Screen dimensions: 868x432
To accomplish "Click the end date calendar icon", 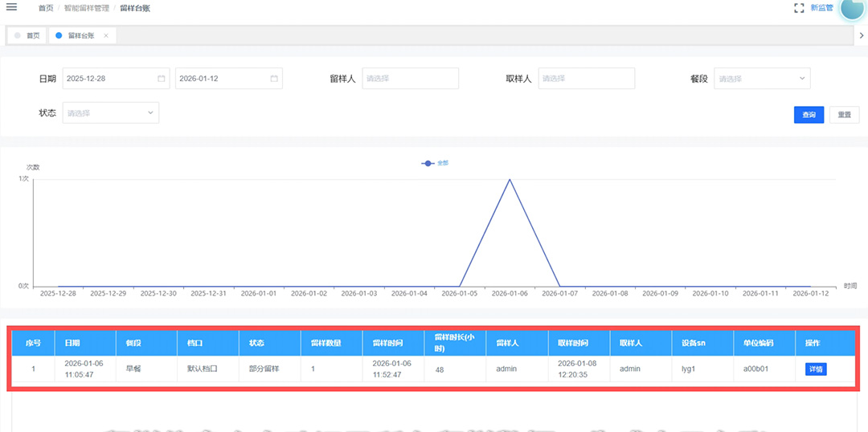I will coord(274,79).
